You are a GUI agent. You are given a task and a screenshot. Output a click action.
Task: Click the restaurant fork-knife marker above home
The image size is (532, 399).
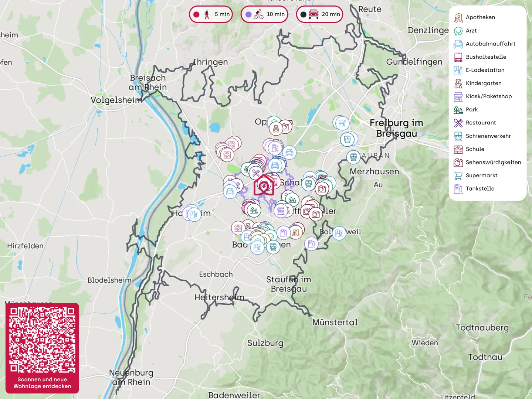point(255,173)
